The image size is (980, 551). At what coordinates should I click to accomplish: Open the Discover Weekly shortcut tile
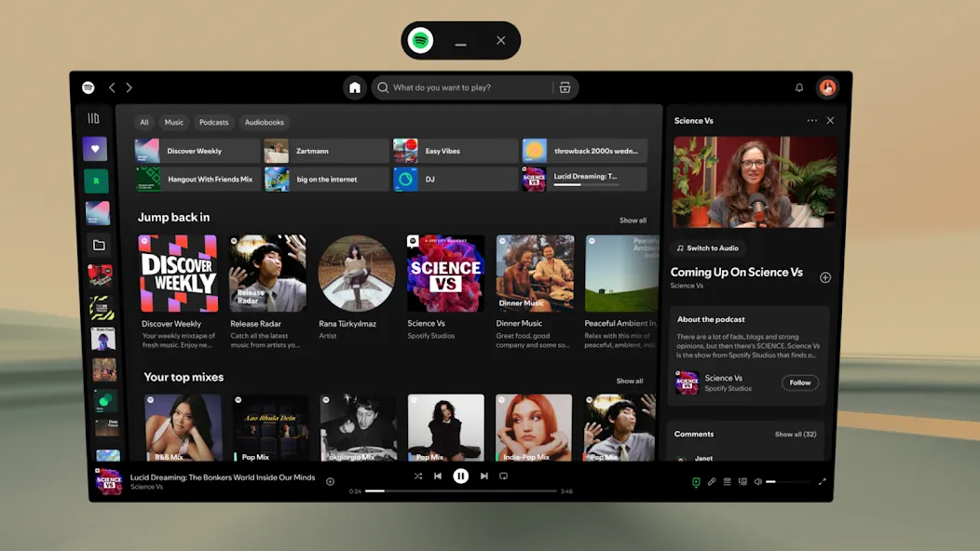point(197,151)
